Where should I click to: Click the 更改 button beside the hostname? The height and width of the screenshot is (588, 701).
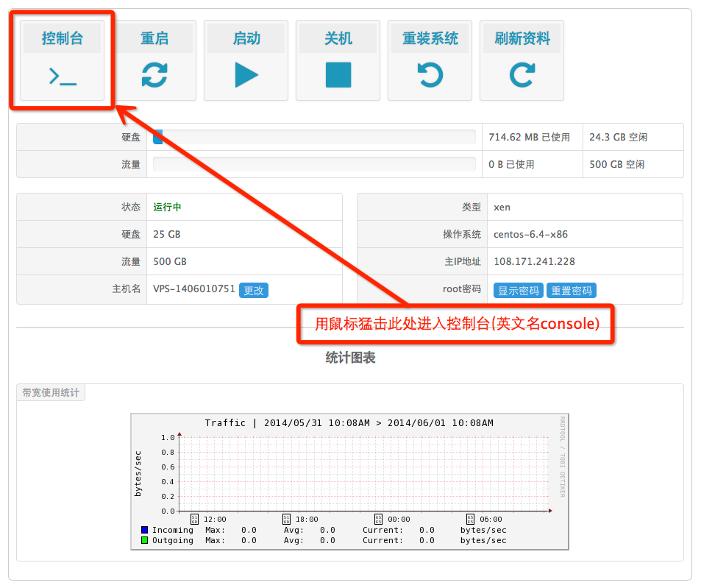[x=254, y=290]
